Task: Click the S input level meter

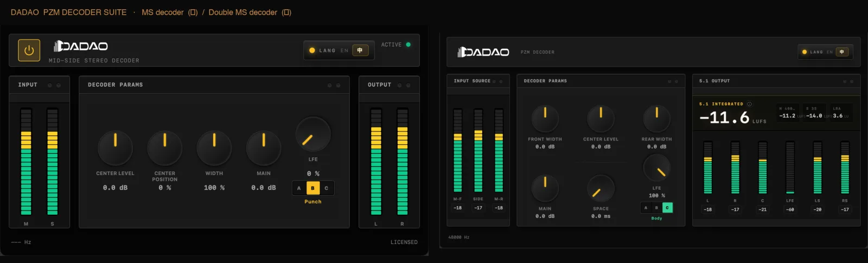Action: 53,162
